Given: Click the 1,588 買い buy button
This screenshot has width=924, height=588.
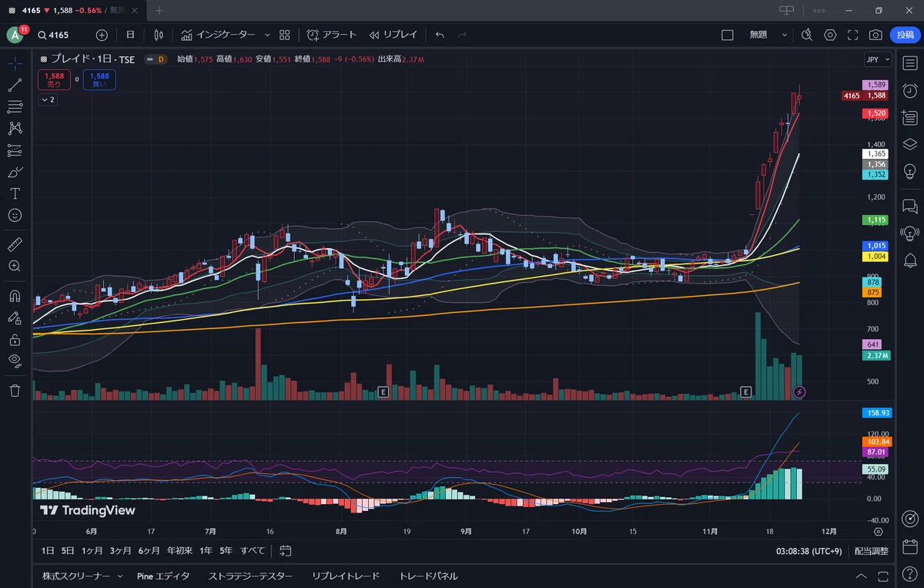Looking at the screenshot, I should (x=99, y=79).
